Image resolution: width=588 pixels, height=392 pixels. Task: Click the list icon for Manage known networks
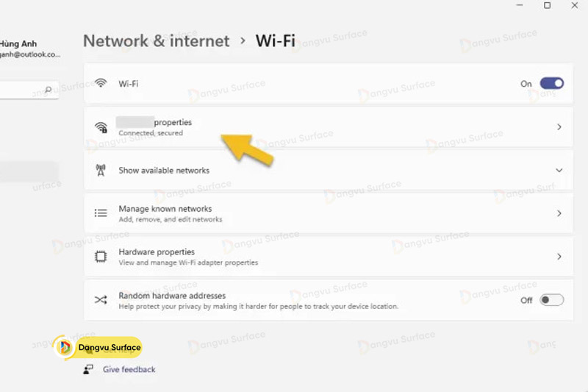click(101, 213)
